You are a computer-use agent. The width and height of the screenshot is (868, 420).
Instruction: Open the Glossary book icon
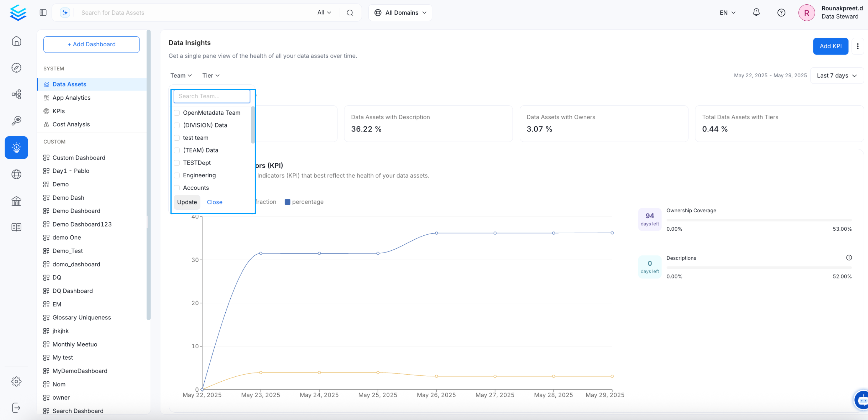point(17,227)
